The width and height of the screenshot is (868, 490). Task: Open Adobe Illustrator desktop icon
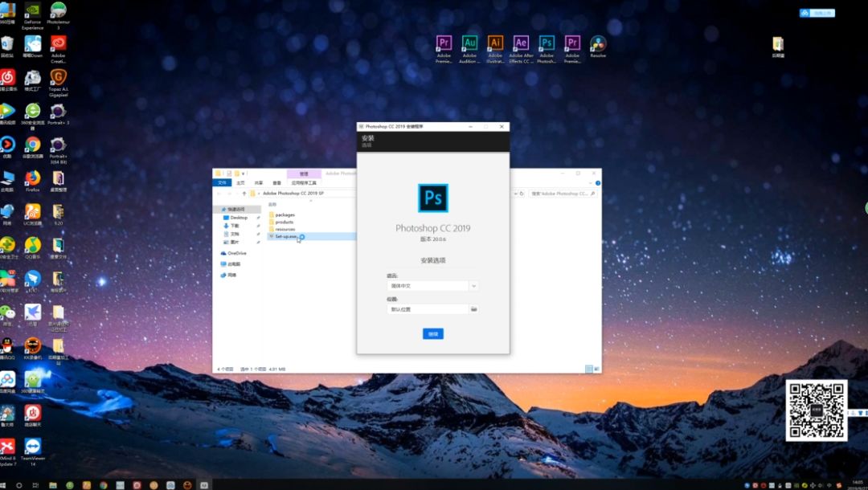(496, 44)
